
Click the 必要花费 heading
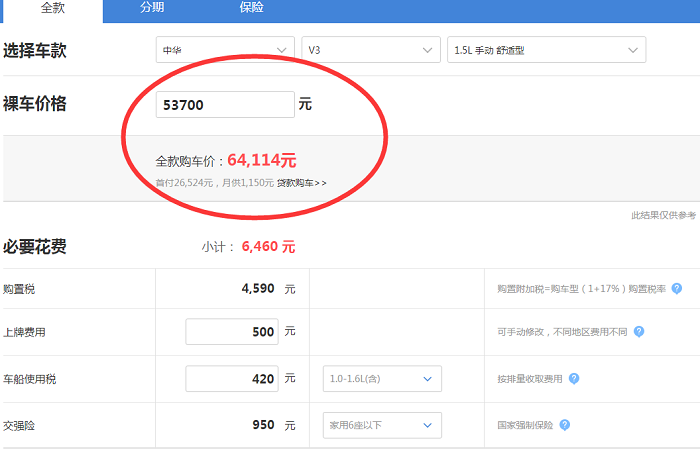point(35,246)
